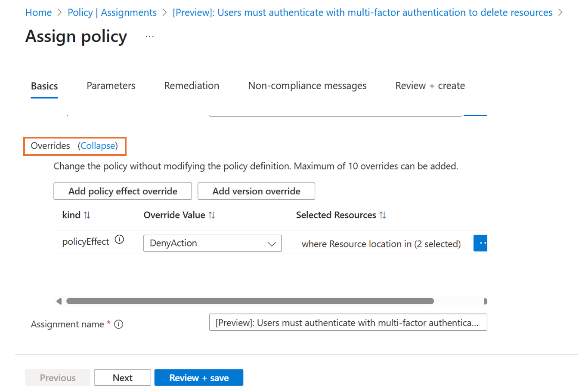Go to the Review + create tab
The width and height of the screenshot is (588, 391).
click(430, 86)
